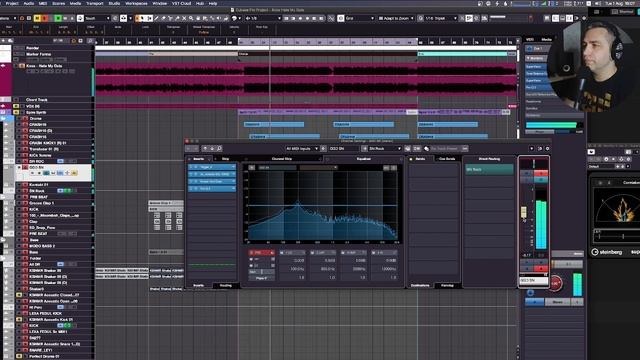Select the BN Rock direct routing slot
This screenshot has height=360, width=640.
click(489, 169)
